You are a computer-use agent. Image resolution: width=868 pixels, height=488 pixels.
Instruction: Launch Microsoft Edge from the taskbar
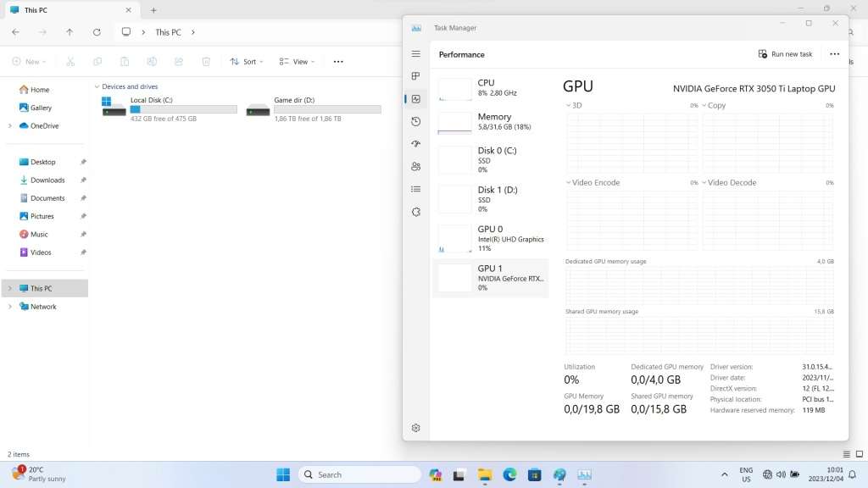point(509,474)
